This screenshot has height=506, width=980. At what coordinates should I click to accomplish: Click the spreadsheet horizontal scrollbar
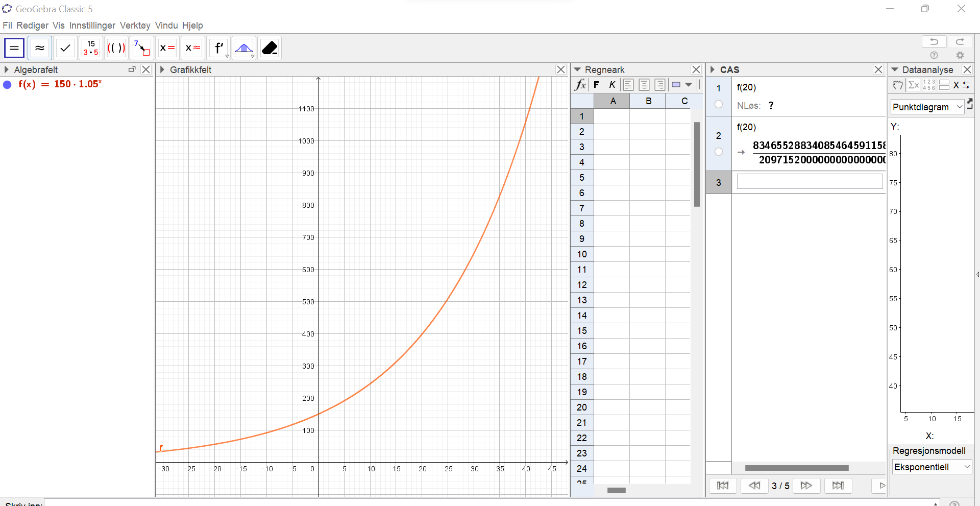[617, 490]
